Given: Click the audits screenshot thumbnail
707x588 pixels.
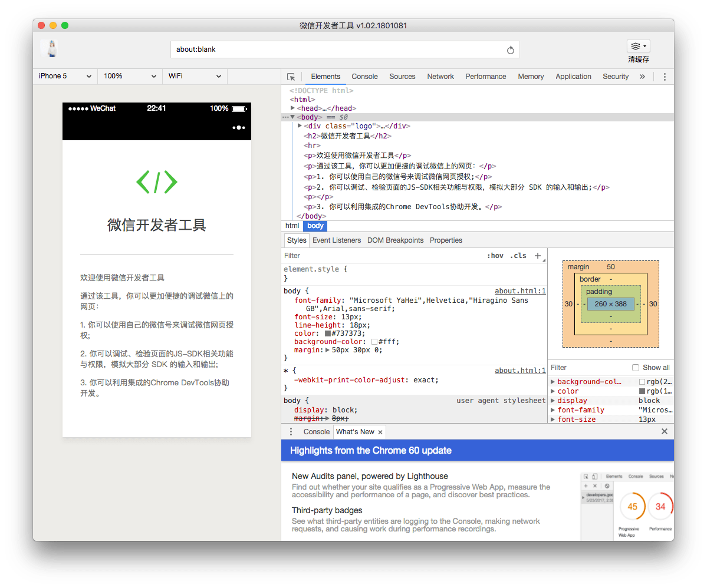Looking at the screenshot, I should tap(627, 506).
